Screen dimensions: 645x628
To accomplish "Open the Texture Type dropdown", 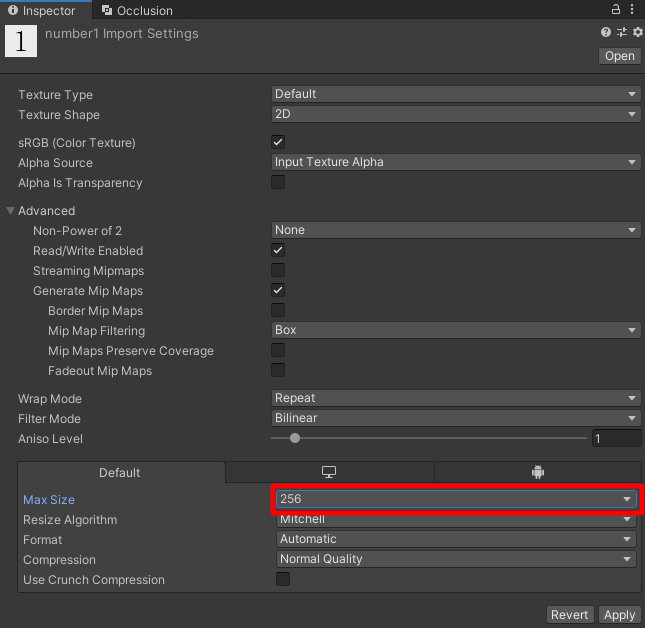I will pos(456,94).
